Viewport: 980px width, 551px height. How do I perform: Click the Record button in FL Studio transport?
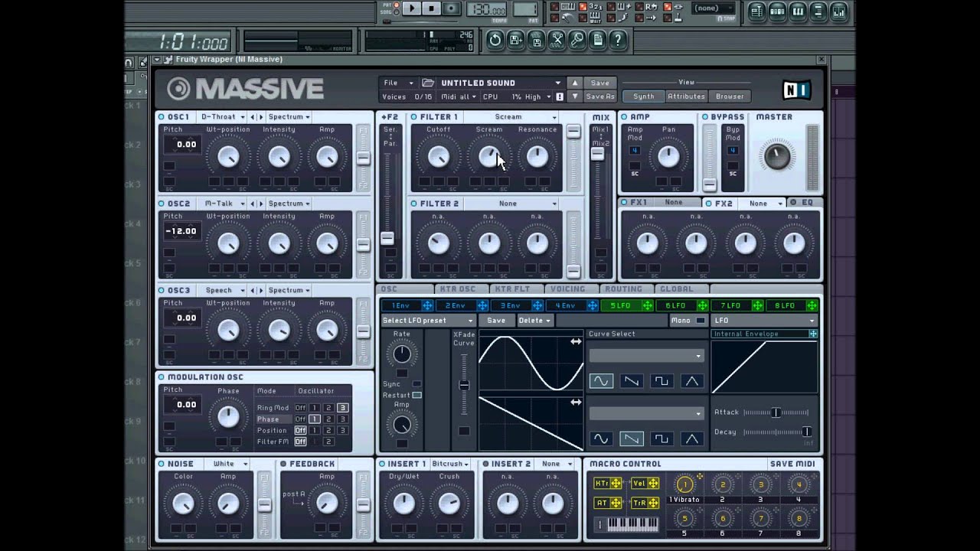(451, 8)
